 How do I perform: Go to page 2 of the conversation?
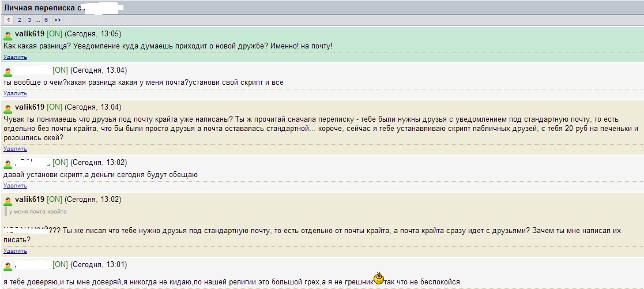tap(19, 20)
